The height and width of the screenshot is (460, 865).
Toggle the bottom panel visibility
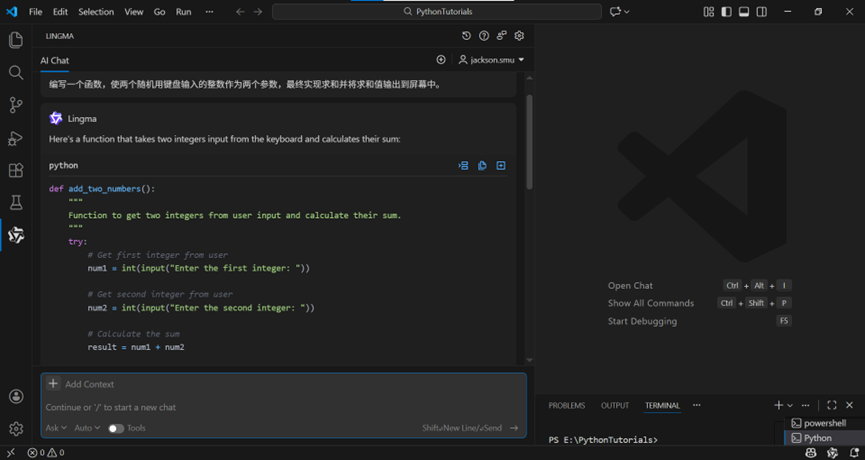[744, 12]
